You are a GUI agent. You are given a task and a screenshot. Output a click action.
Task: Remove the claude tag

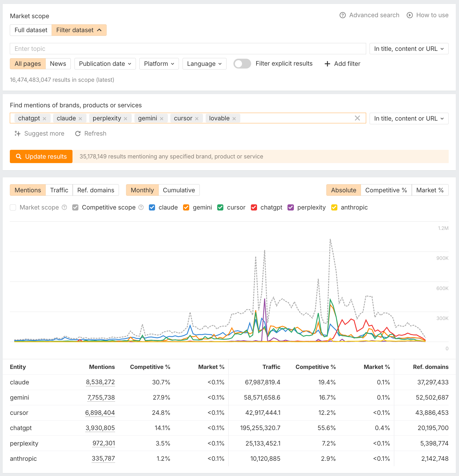pyautogui.click(x=80, y=119)
